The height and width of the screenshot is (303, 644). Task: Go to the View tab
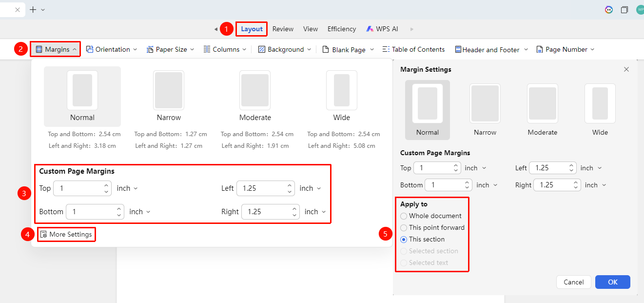coord(311,29)
